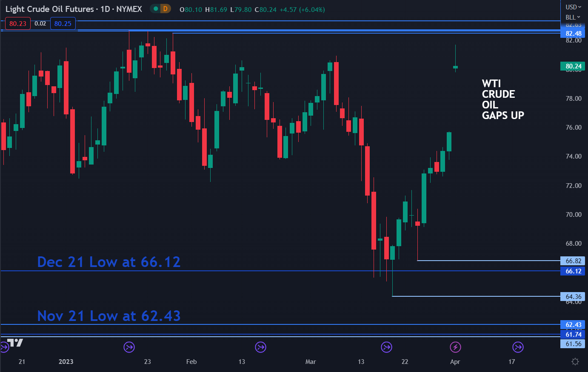Click the TradingView logo
The width and height of the screenshot is (588, 372).
[x=15, y=343]
